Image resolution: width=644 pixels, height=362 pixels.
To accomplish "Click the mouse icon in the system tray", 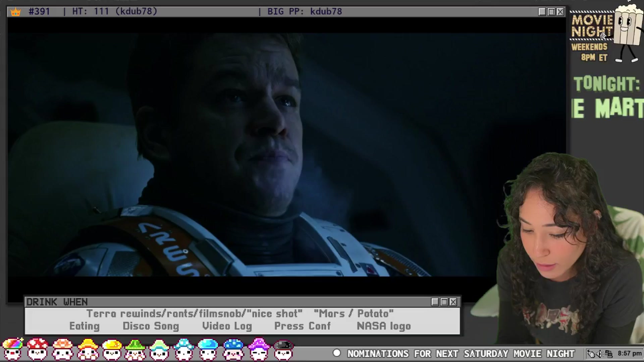I will [x=592, y=354].
